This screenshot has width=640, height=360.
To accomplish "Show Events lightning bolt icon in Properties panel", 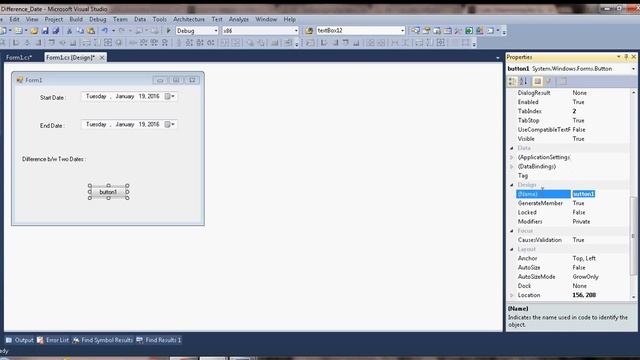I will pos(549,81).
